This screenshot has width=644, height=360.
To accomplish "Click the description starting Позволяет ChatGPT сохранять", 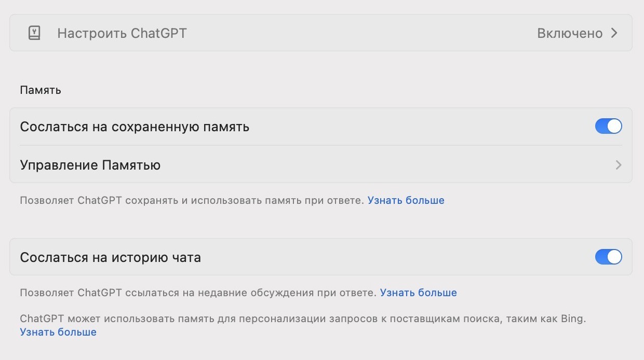I will [x=191, y=200].
